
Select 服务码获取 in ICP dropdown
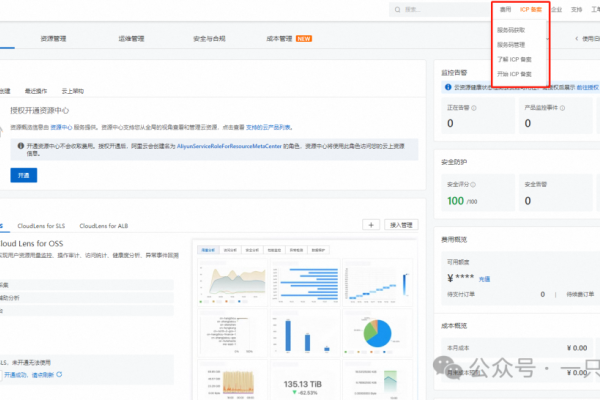pyautogui.click(x=511, y=30)
